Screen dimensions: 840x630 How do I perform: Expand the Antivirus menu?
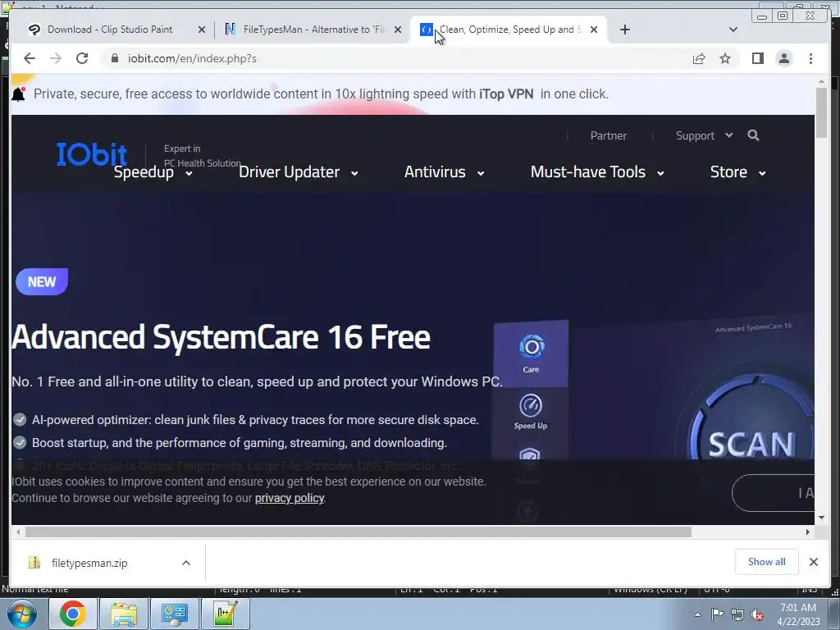444,172
